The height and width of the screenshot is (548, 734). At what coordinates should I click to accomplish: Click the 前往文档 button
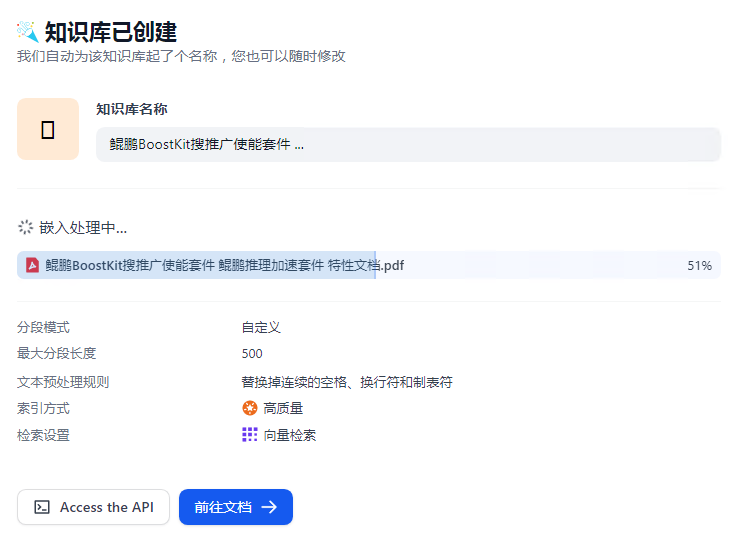click(235, 507)
